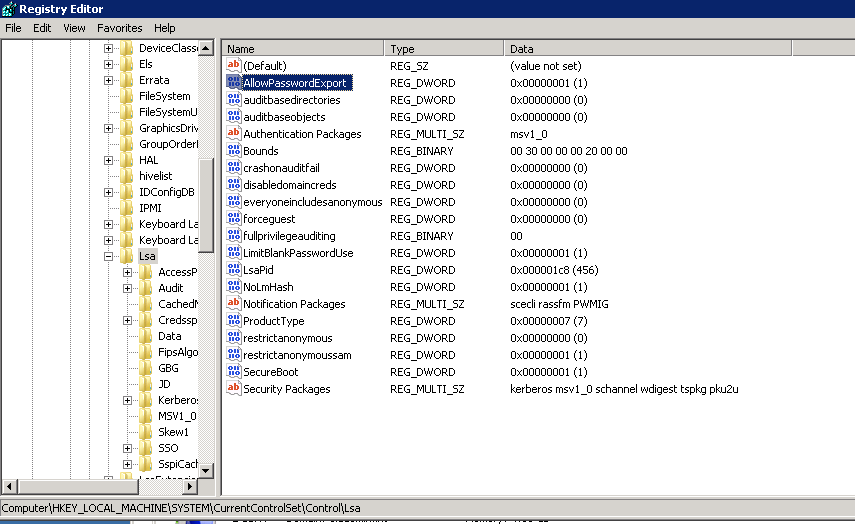Click the tree pane scroll-up arrow
Image resolution: width=855 pixels, height=524 pixels.
(207, 48)
